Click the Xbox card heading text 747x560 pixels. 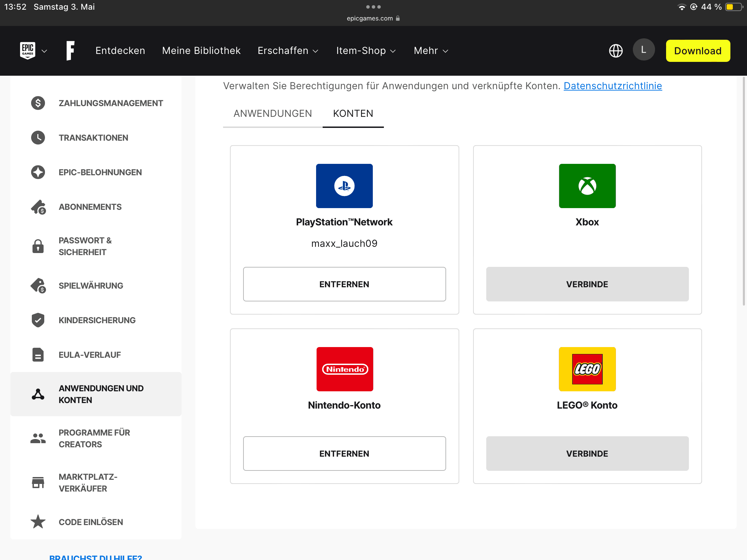click(587, 222)
